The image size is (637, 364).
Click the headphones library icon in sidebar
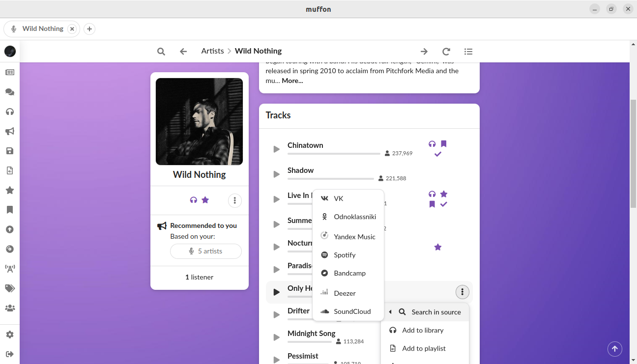click(10, 112)
